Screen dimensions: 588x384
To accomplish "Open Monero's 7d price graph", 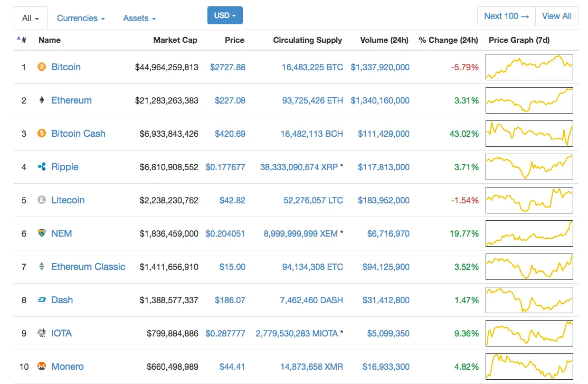I will tap(529, 367).
